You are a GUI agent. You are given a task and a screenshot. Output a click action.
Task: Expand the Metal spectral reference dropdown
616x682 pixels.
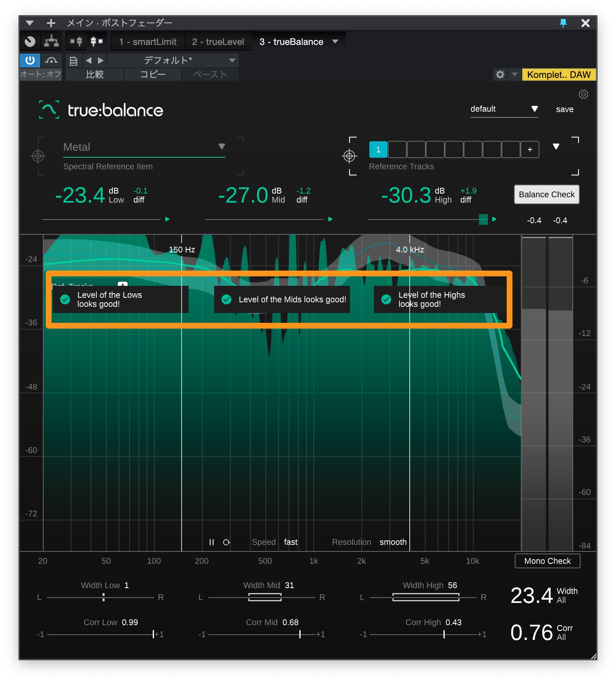(222, 147)
